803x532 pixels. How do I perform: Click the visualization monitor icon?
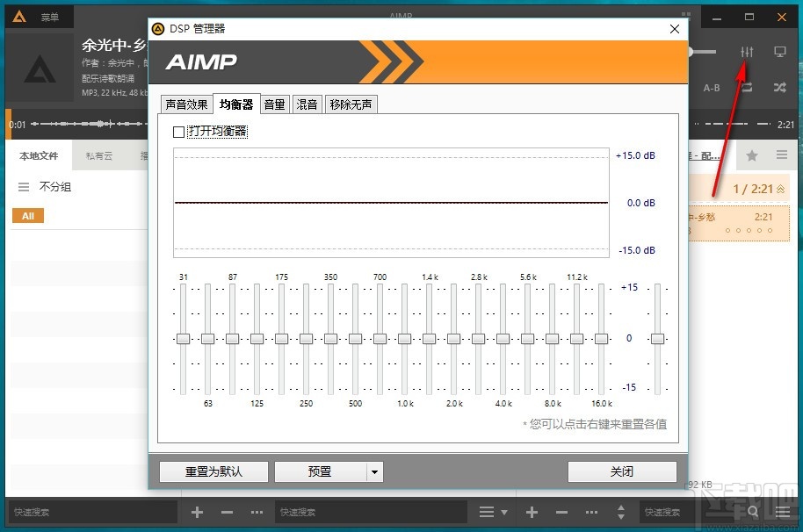pos(778,51)
